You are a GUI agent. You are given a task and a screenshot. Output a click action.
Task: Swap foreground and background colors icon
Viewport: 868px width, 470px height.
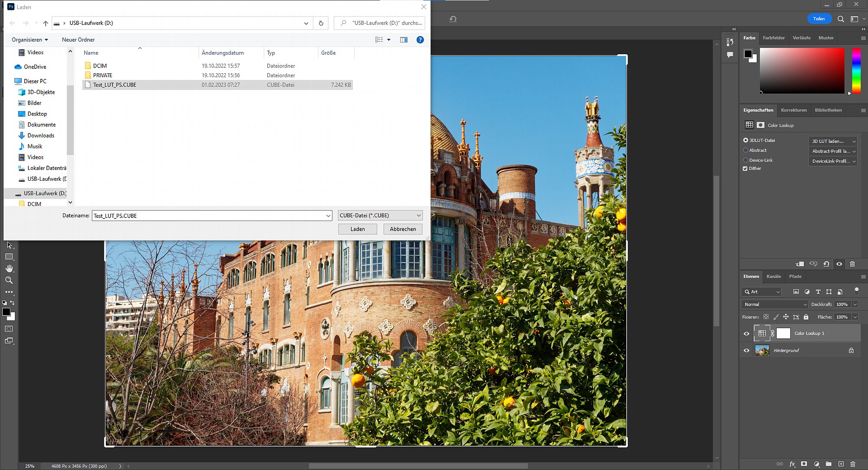pyautogui.click(x=12, y=303)
